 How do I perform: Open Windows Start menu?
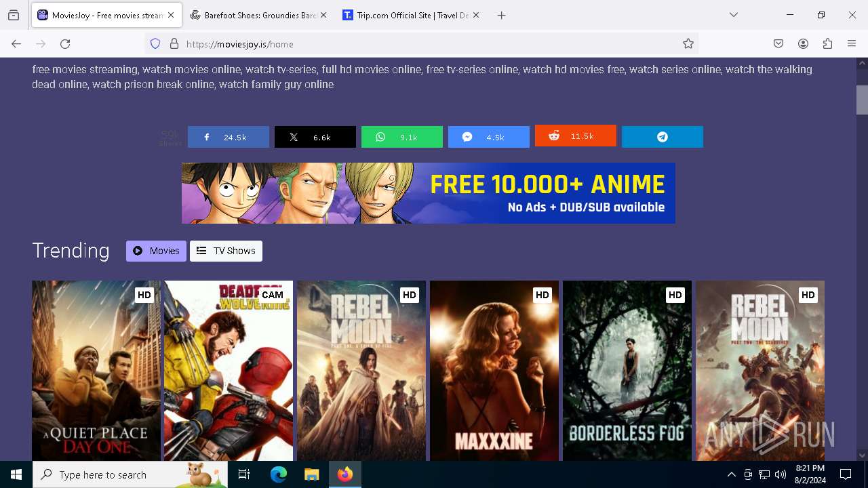click(x=16, y=474)
